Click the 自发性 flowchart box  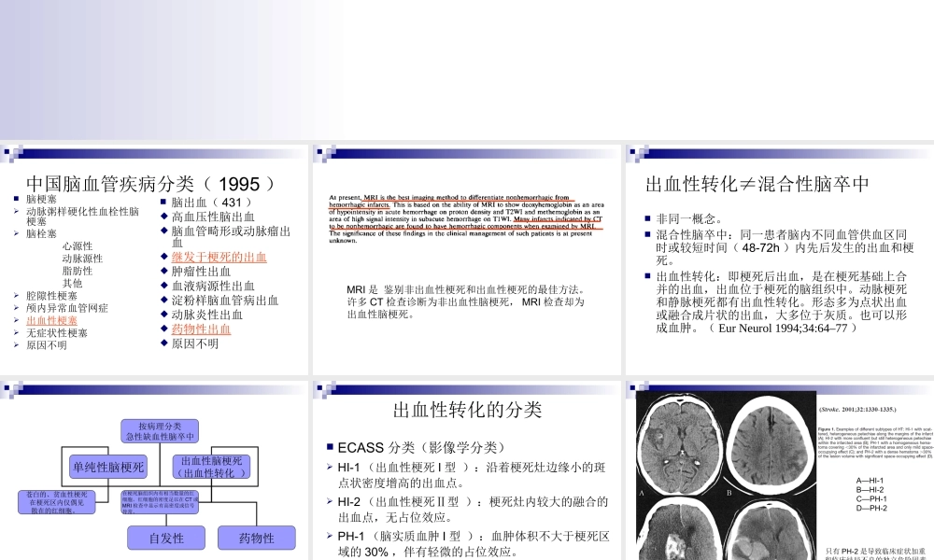166,538
